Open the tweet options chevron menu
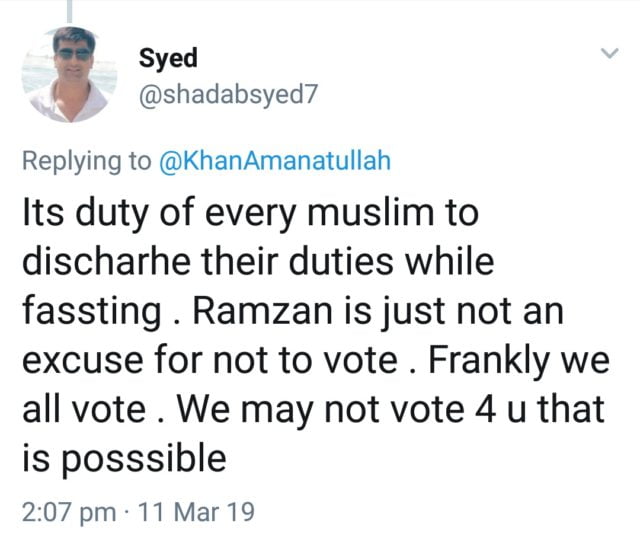The height and width of the screenshot is (549, 640). 606,54
